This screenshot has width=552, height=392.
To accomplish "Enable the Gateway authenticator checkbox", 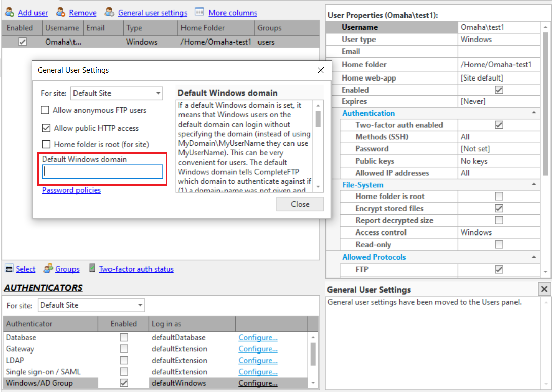I will click(x=124, y=349).
